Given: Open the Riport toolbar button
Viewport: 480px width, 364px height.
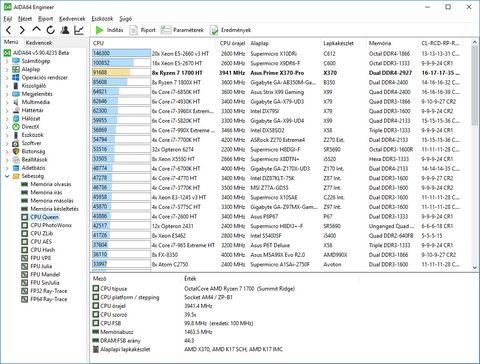Looking at the screenshot, I should click(142, 30).
